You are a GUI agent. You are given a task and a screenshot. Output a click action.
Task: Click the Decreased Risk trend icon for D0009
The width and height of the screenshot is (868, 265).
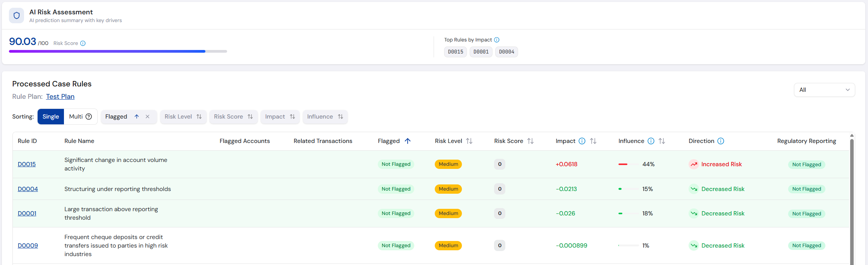(x=694, y=246)
